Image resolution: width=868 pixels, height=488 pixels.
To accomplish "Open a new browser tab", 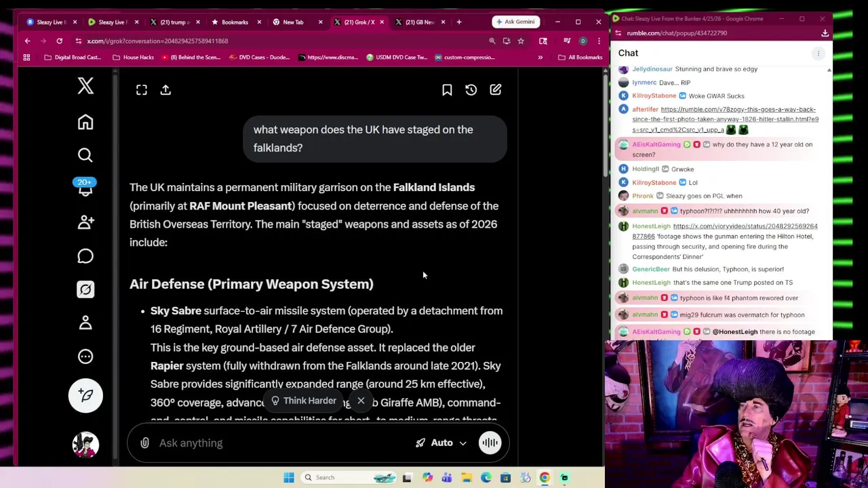I will [459, 22].
